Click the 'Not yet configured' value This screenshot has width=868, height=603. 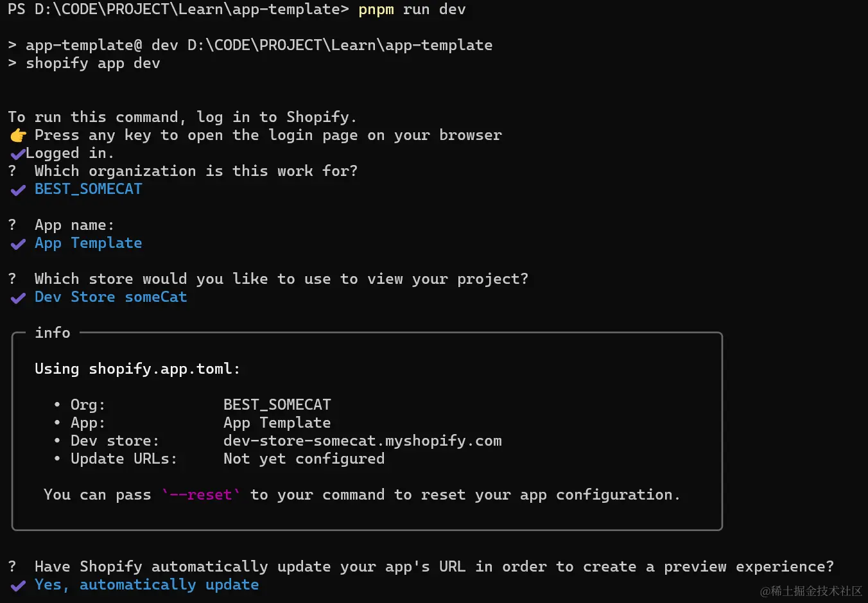304,459
